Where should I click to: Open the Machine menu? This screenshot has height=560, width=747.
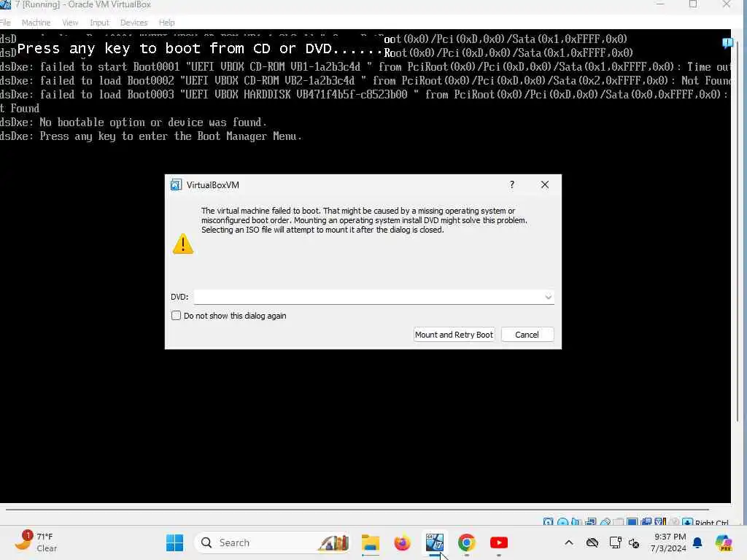[x=36, y=23]
